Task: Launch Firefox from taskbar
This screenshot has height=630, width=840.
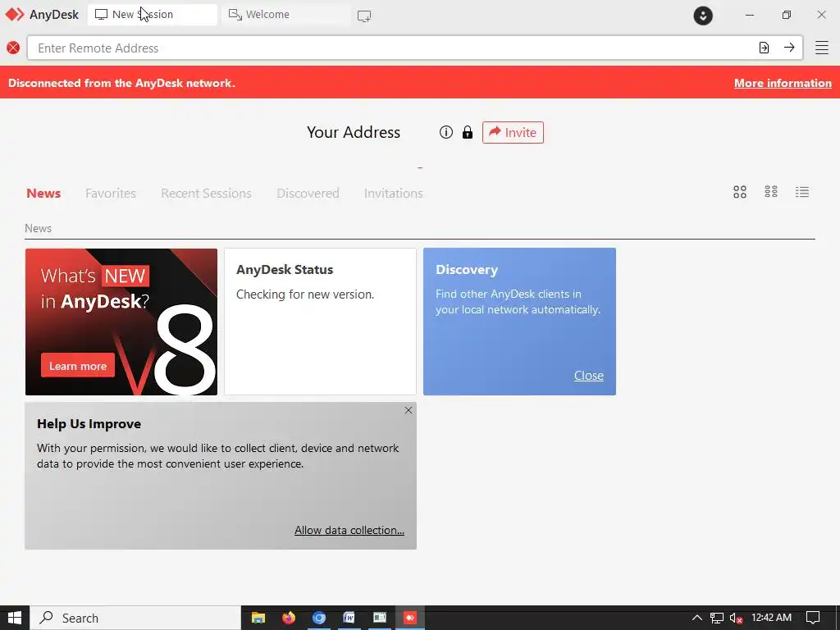Action: [289, 618]
